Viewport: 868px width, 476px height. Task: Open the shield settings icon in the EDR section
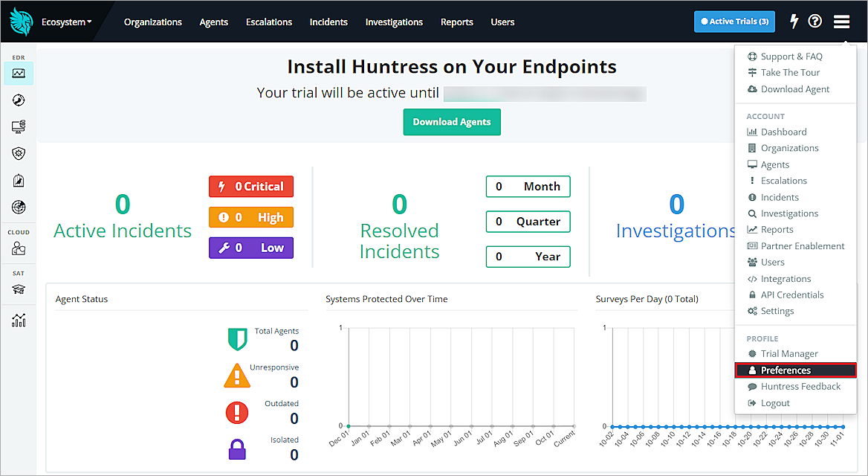coord(19,153)
